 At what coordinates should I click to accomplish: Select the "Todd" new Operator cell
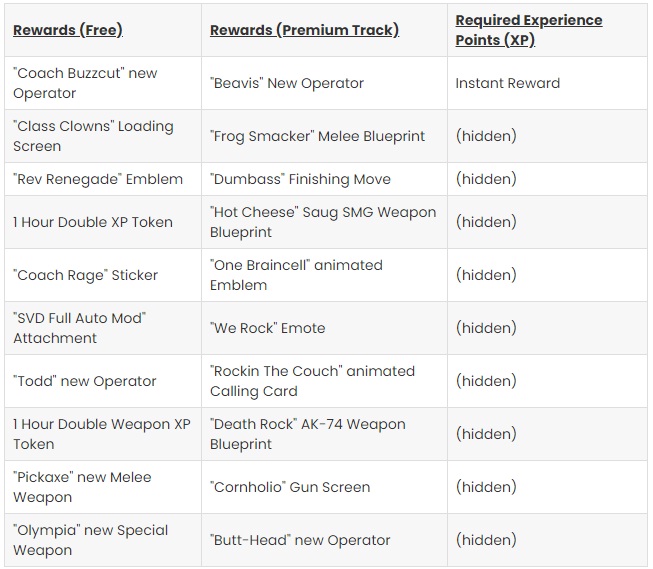tap(103, 381)
